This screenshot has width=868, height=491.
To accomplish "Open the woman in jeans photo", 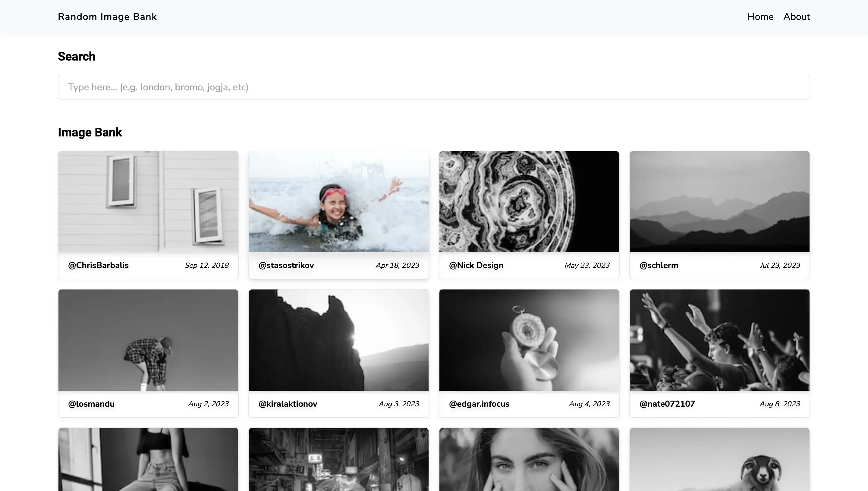I will [148, 460].
